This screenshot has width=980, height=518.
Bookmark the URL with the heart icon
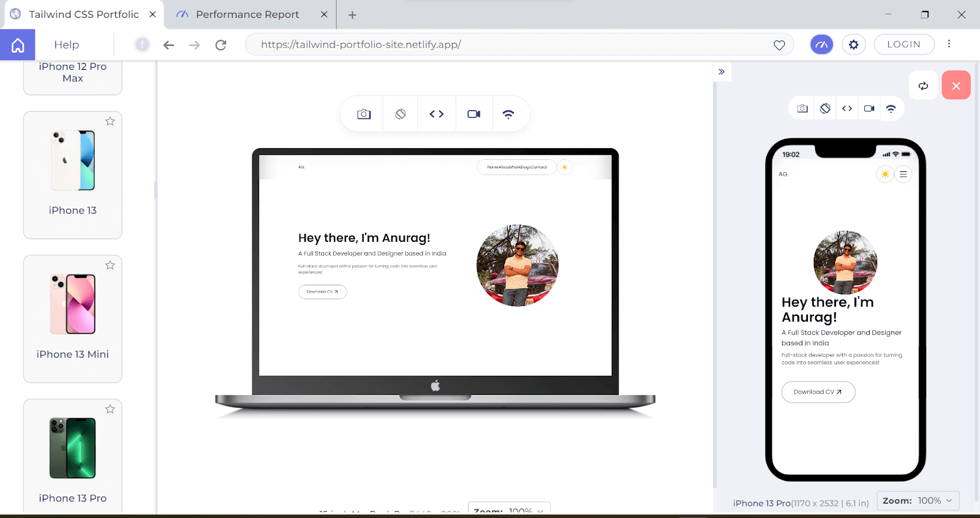[x=779, y=45]
